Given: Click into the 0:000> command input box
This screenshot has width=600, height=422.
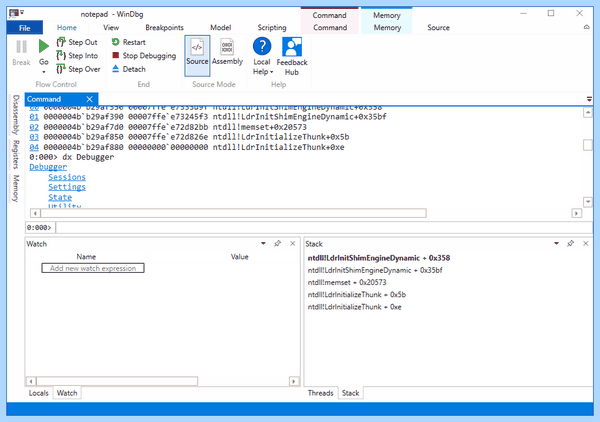Looking at the screenshot, I should (x=324, y=228).
